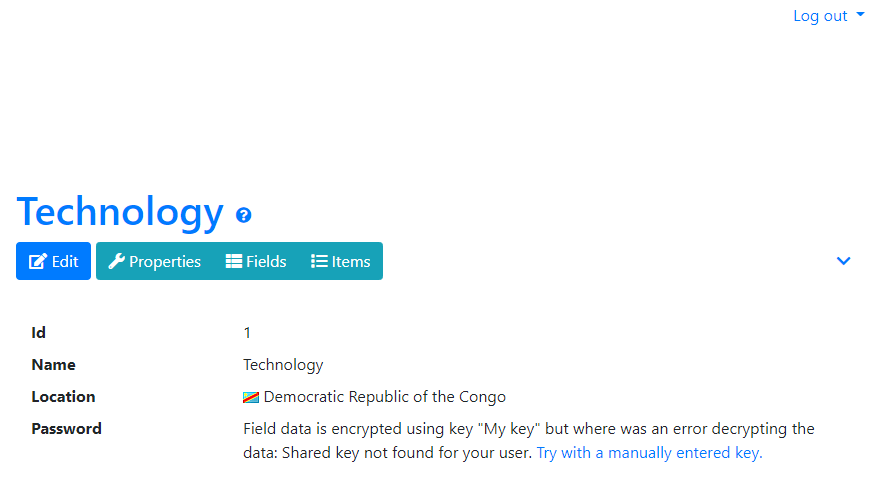This screenshot has height=496, width=872.
Task: Click the wrench icon for Properties
Action: (x=116, y=261)
